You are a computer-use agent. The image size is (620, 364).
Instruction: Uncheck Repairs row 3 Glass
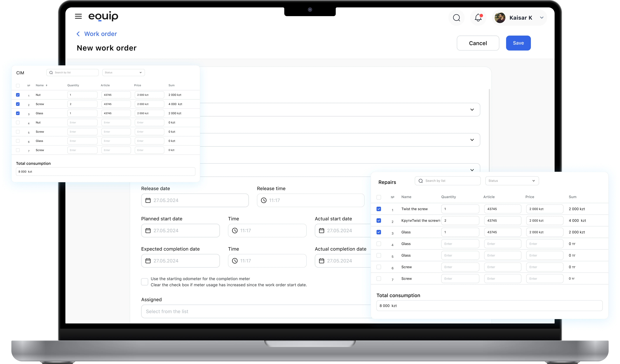click(379, 232)
